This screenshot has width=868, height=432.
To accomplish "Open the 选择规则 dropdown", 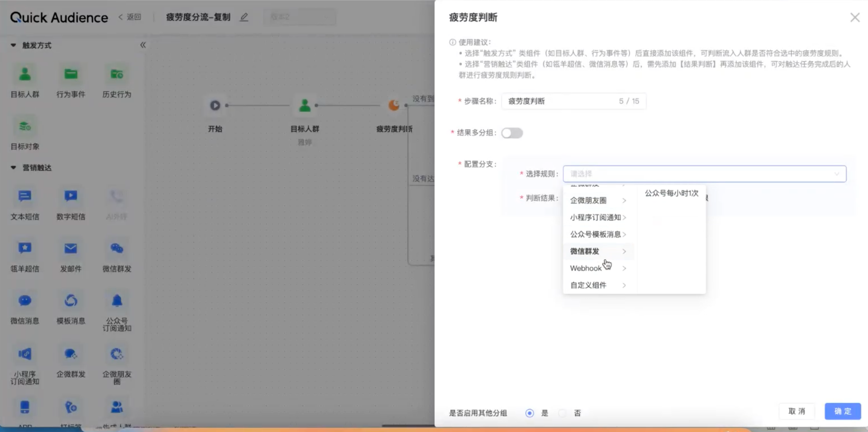I will pyautogui.click(x=704, y=174).
